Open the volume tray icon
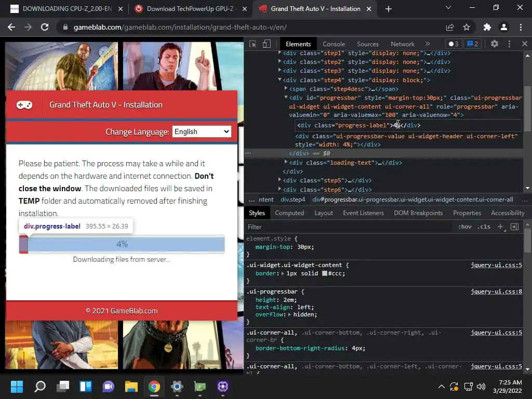The height and width of the screenshot is (399, 532). pos(481,387)
